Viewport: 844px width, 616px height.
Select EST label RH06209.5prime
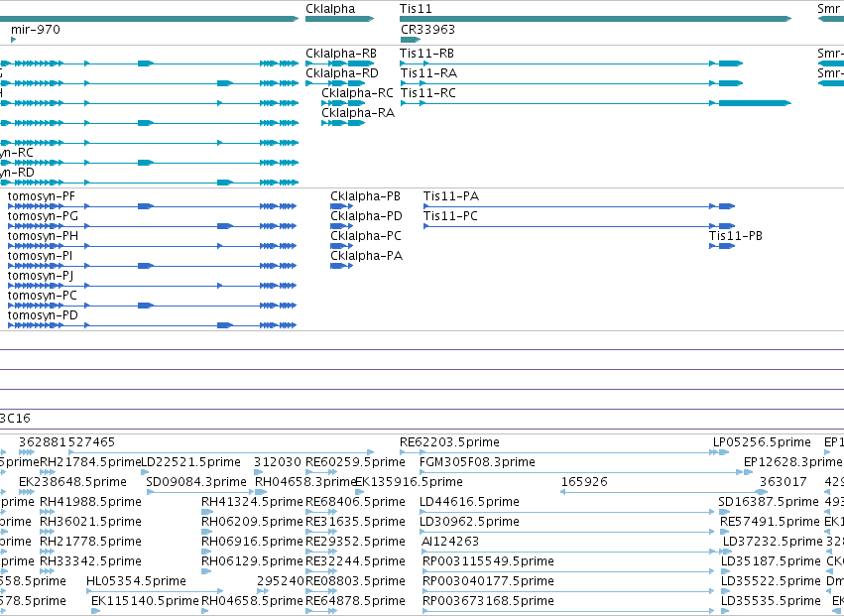(x=252, y=522)
